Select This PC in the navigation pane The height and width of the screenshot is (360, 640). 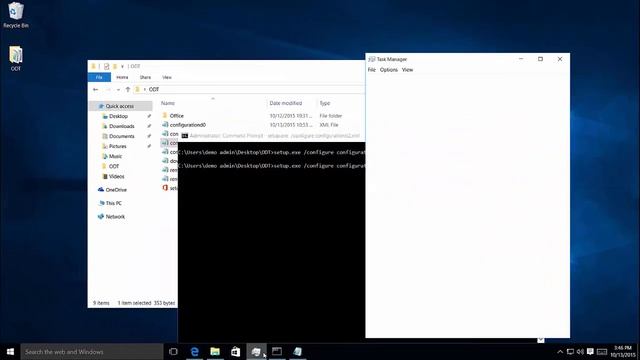[113, 203]
